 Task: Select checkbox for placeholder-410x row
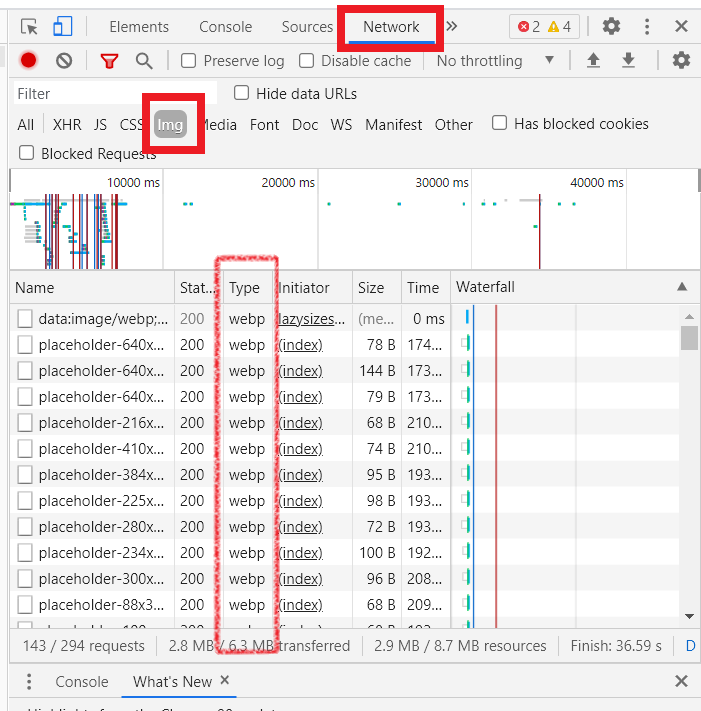[25, 448]
